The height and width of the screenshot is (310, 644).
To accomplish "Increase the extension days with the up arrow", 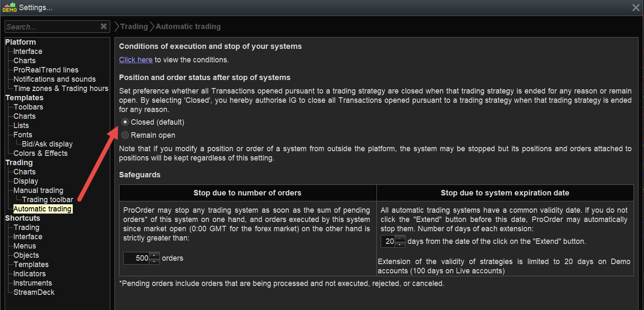I will pos(400,239).
